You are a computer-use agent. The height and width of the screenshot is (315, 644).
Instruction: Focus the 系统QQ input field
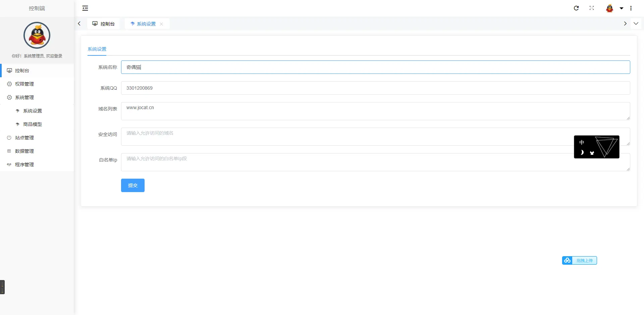click(x=375, y=88)
